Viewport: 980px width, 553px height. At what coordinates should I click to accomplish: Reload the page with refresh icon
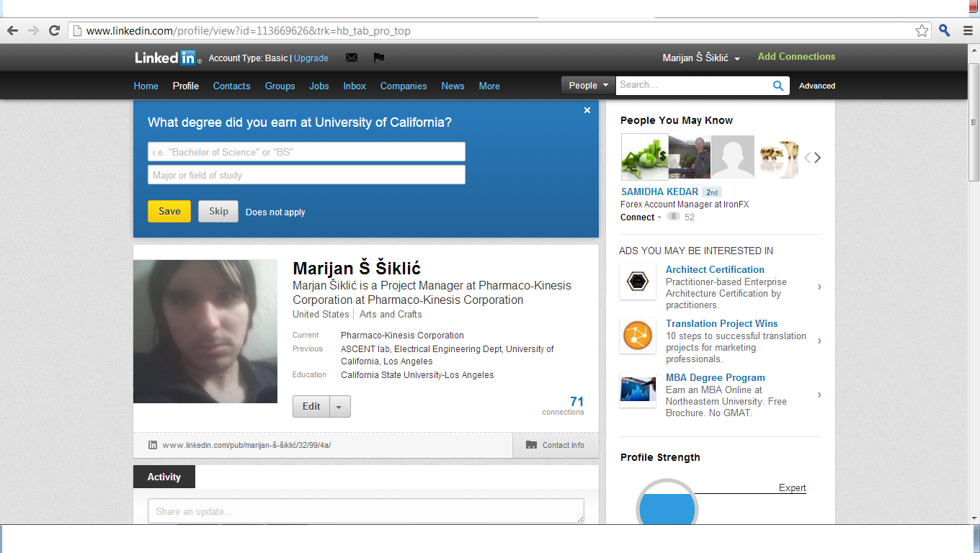tap(54, 30)
